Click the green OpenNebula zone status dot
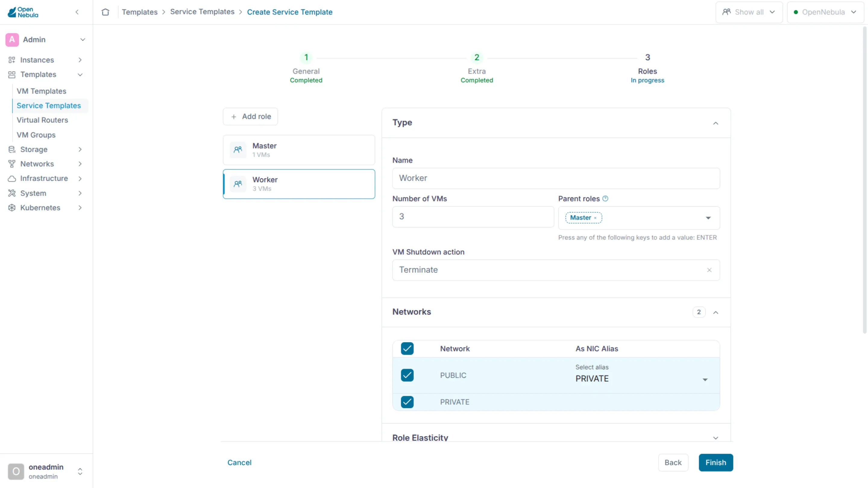Image resolution: width=868 pixels, height=488 pixels. click(796, 12)
